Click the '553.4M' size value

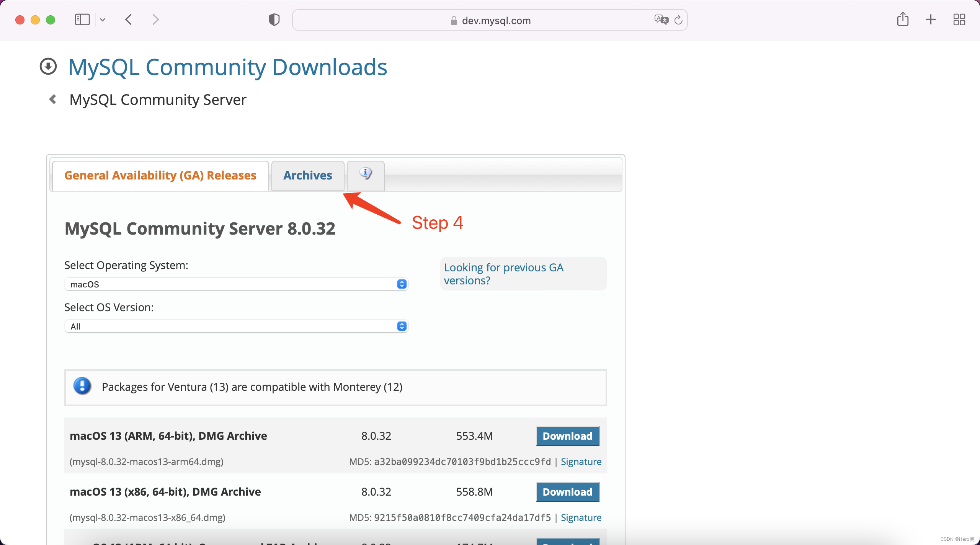[474, 436]
